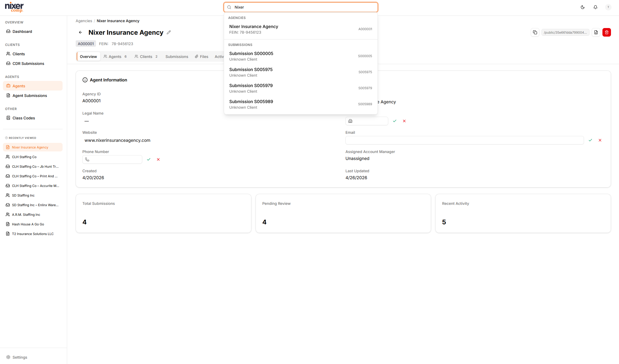This screenshot has height=364, width=619.
Task: Open Clients in sidebar
Action: pyautogui.click(x=33, y=54)
